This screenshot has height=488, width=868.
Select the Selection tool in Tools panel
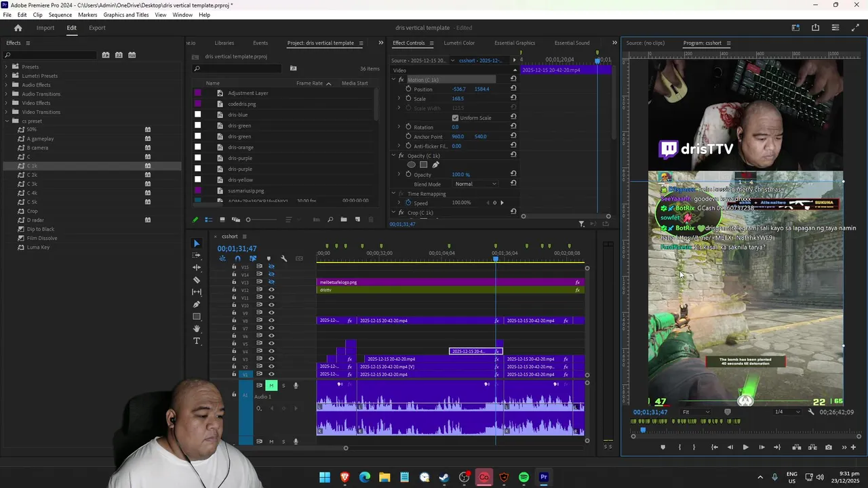click(x=197, y=243)
